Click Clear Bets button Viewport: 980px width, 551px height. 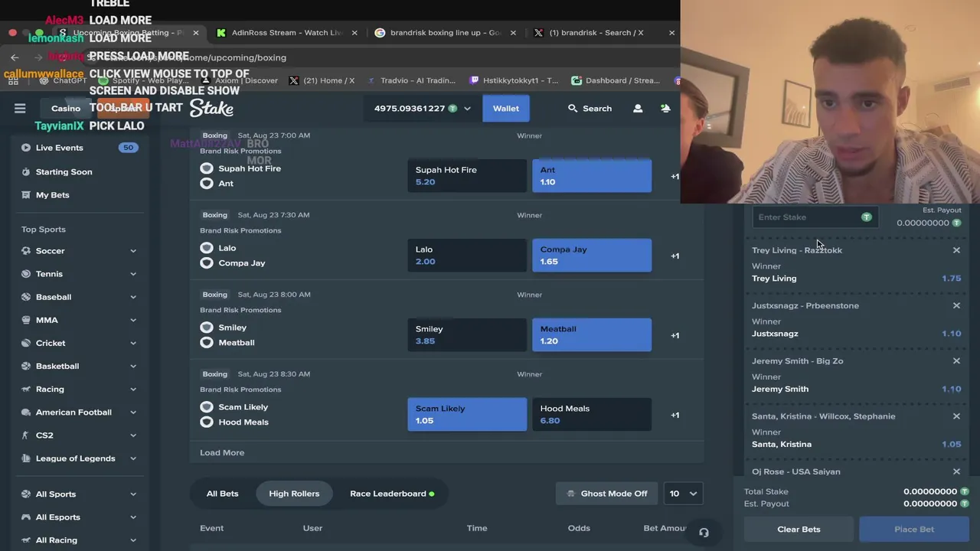[799, 530]
